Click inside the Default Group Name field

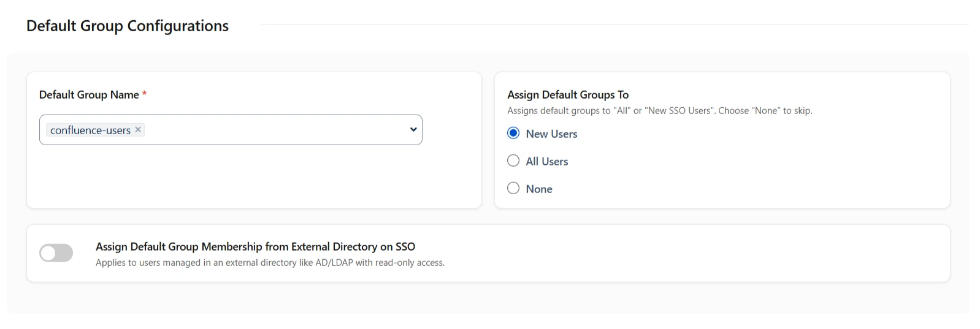[231, 130]
